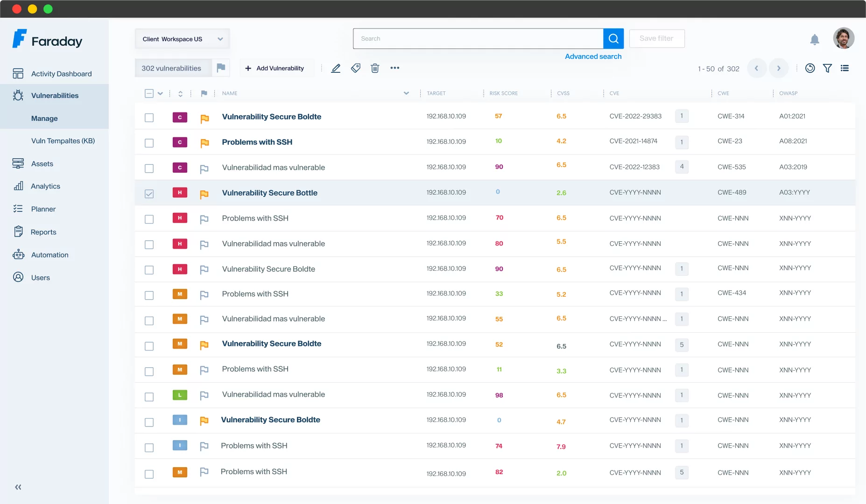The height and width of the screenshot is (504, 866).
Task: Open the dropdown arrow beside select-all checkbox
Action: 160,93
